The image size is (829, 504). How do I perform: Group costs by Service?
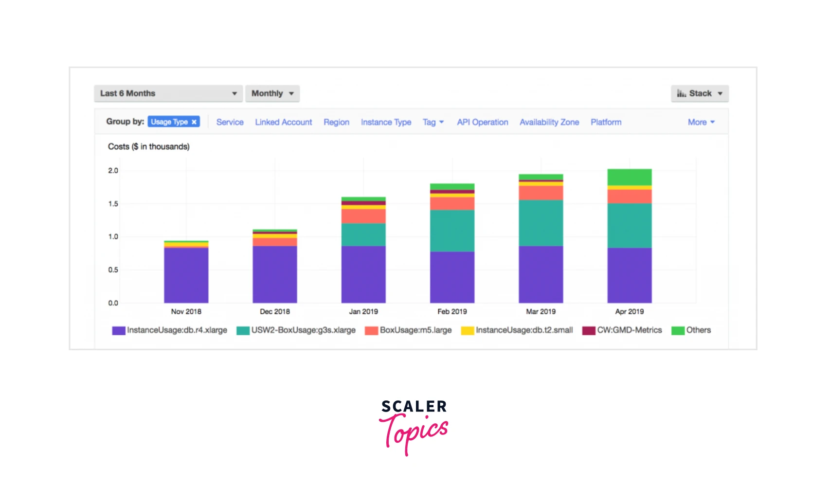pos(230,122)
